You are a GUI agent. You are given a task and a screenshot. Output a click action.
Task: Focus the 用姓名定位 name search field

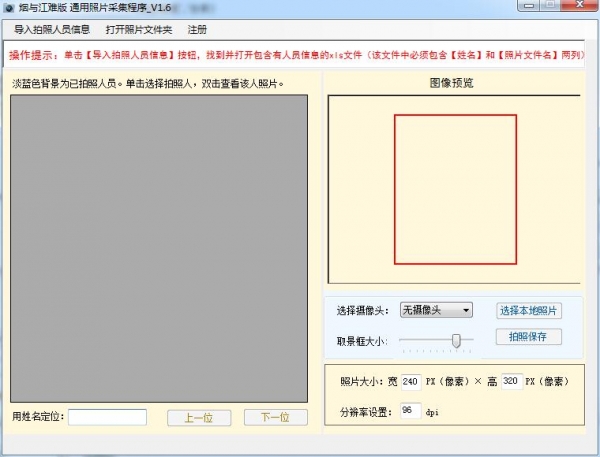click(108, 417)
